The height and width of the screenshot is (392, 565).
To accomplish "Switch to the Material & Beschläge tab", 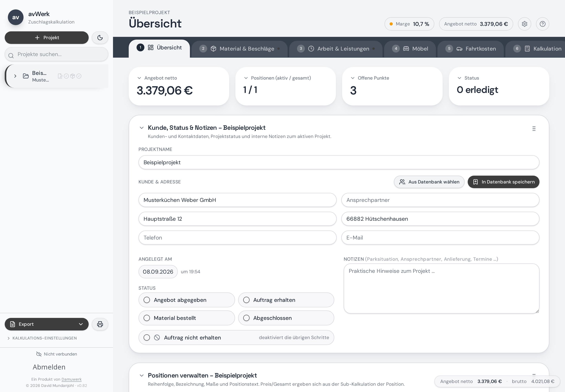I will (x=240, y=49).
